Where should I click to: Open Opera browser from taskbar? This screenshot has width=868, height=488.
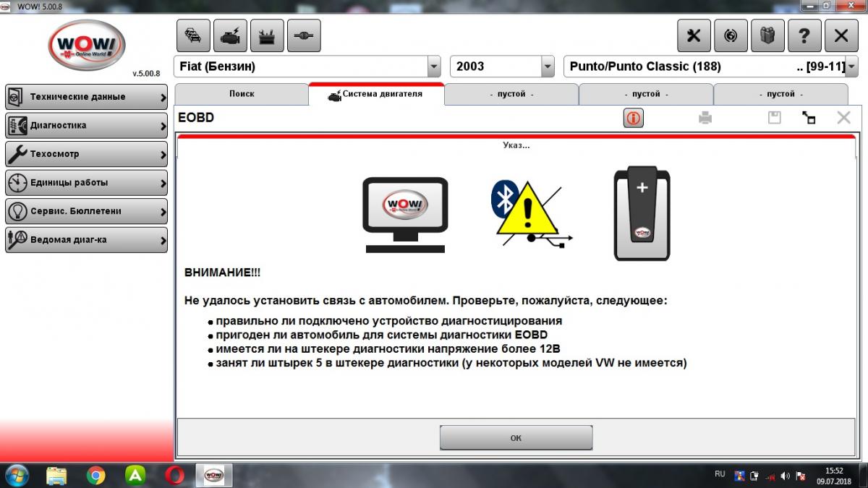(x=174, y=475)
